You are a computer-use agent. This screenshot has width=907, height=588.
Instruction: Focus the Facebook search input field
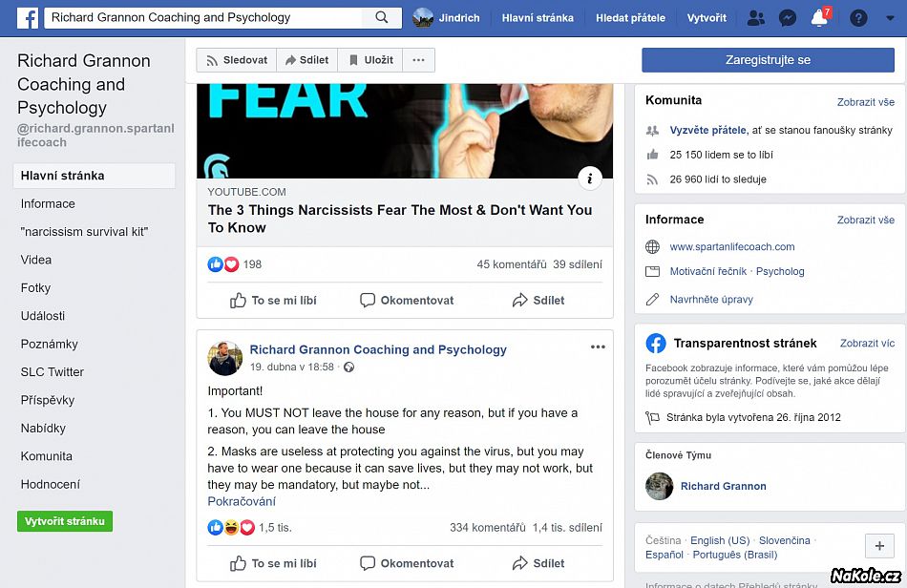click(204, 17)
